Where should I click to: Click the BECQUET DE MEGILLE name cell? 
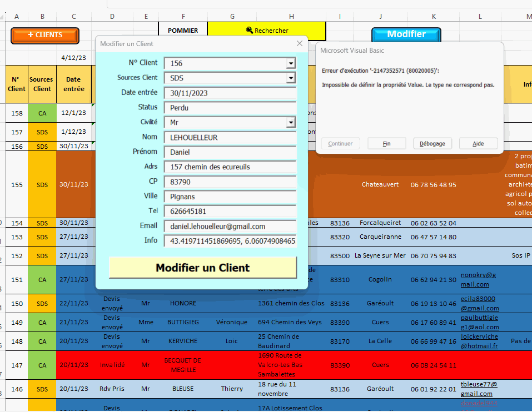tap(183, 365)
